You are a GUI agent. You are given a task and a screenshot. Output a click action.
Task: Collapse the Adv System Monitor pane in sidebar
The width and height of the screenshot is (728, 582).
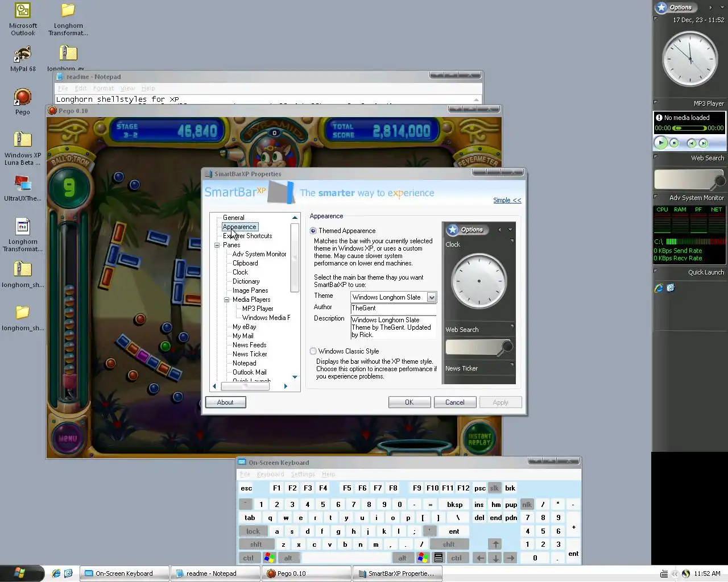[656, 197]
